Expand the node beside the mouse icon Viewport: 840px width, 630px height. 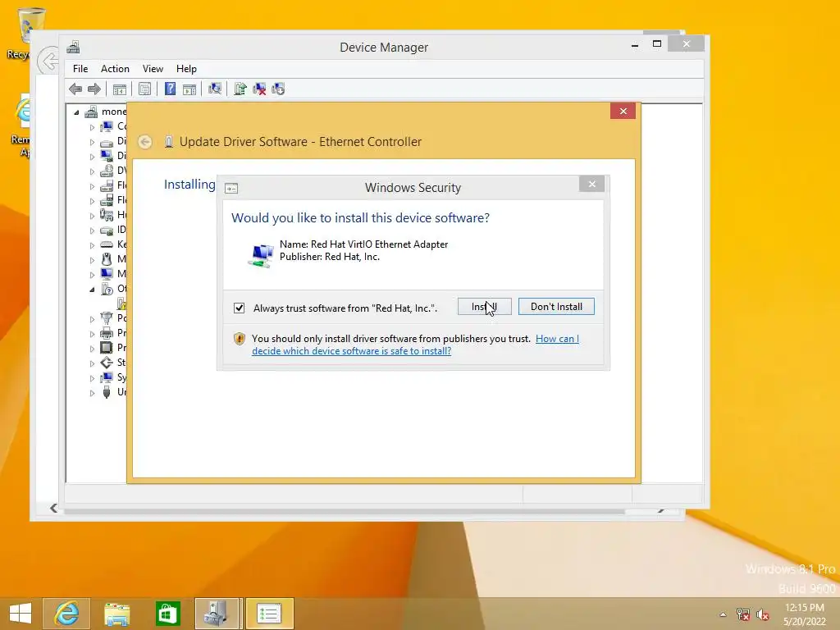pos(92,260)
